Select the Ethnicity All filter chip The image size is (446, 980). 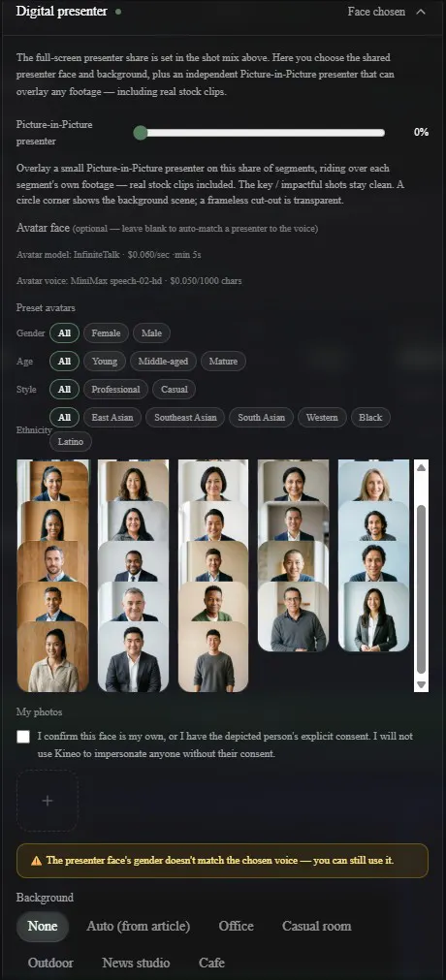tap(64, 418)
